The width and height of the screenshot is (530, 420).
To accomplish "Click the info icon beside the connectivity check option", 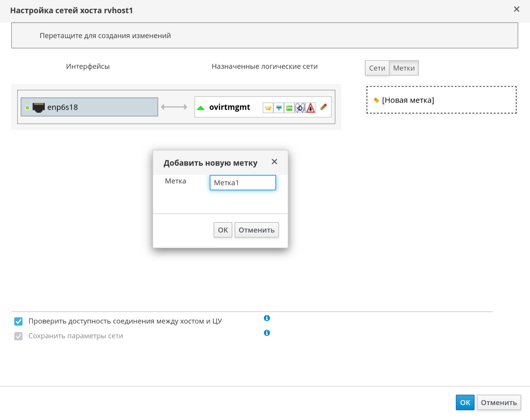I will tap(267, 318).
